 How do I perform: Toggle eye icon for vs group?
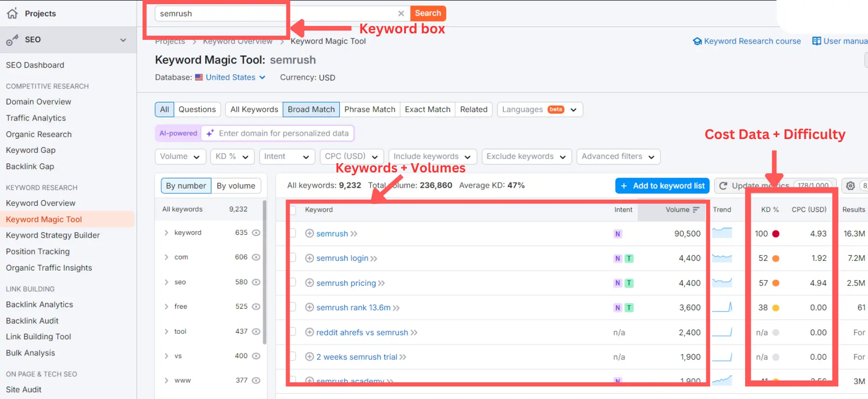256,356
